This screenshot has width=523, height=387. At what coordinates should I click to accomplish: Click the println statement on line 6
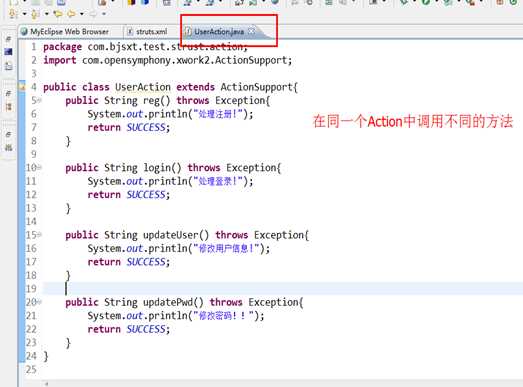(170, 114)
